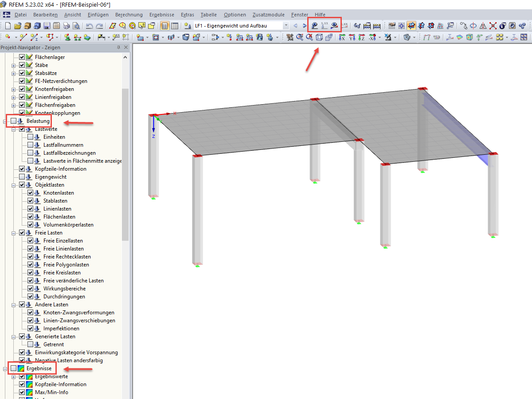Click the Mirror tool icon
Image resolution: width=532 pixels, height=399 pixels.
tap(483, 26)
